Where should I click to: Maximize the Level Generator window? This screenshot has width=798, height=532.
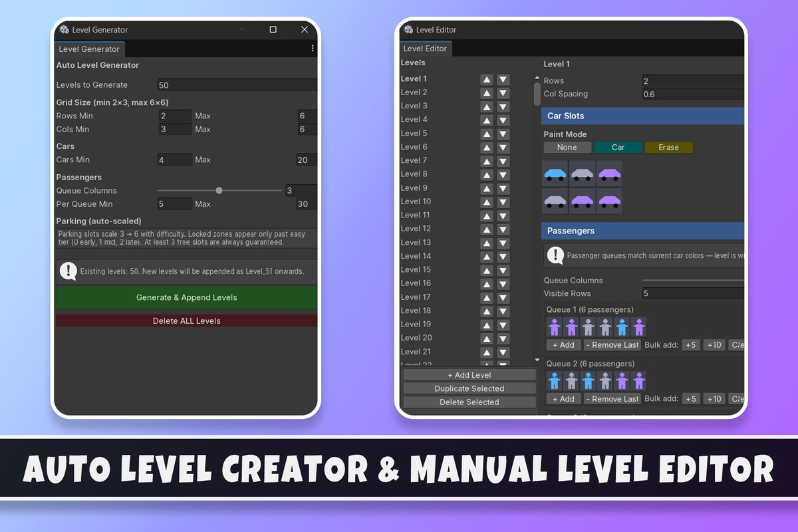point(273,30)
